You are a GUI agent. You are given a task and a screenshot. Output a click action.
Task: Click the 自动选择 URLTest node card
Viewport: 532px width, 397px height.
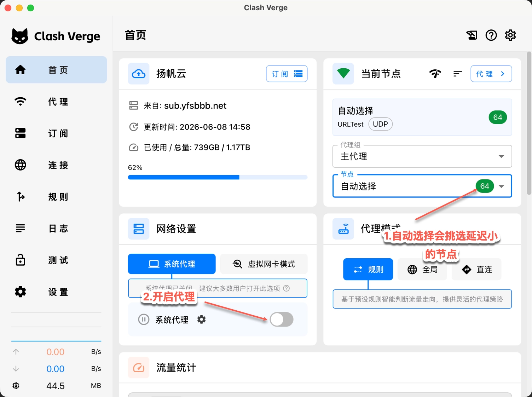pos(422,117)
